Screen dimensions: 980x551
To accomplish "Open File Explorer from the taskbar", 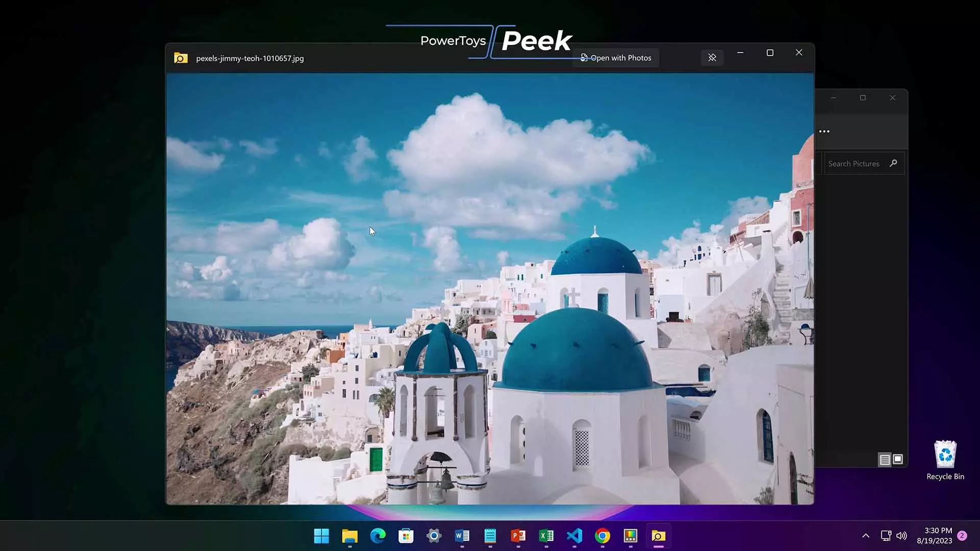I will pyautogui.click(x=350, y=536).
